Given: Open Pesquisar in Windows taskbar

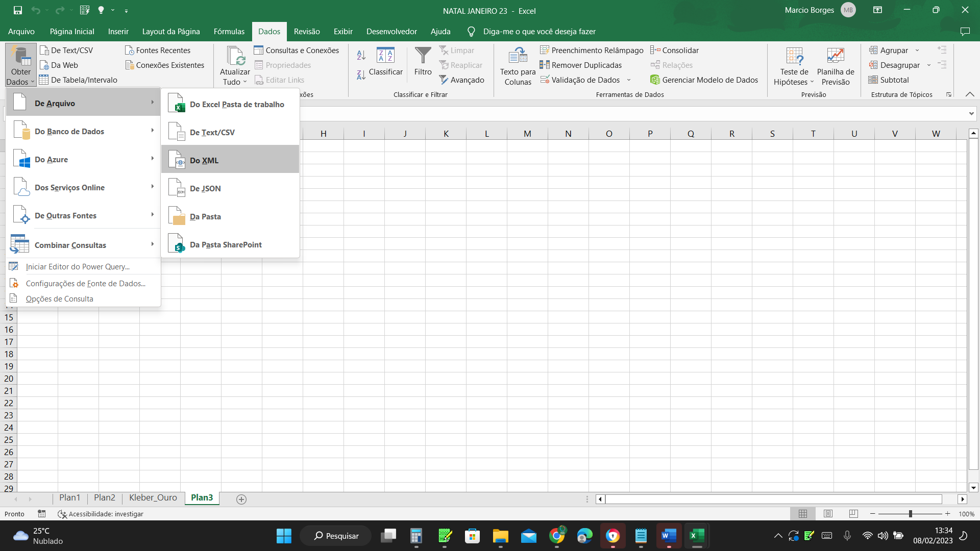Looking at the screenshot, I should tap(336, 536).
